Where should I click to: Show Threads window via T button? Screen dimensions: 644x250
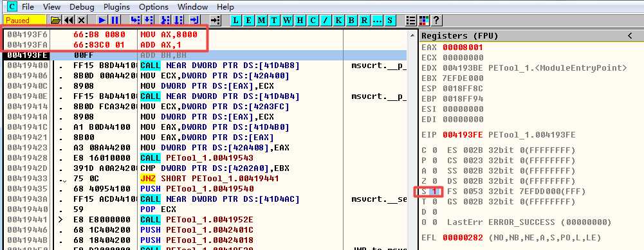(x=274, y=20)
